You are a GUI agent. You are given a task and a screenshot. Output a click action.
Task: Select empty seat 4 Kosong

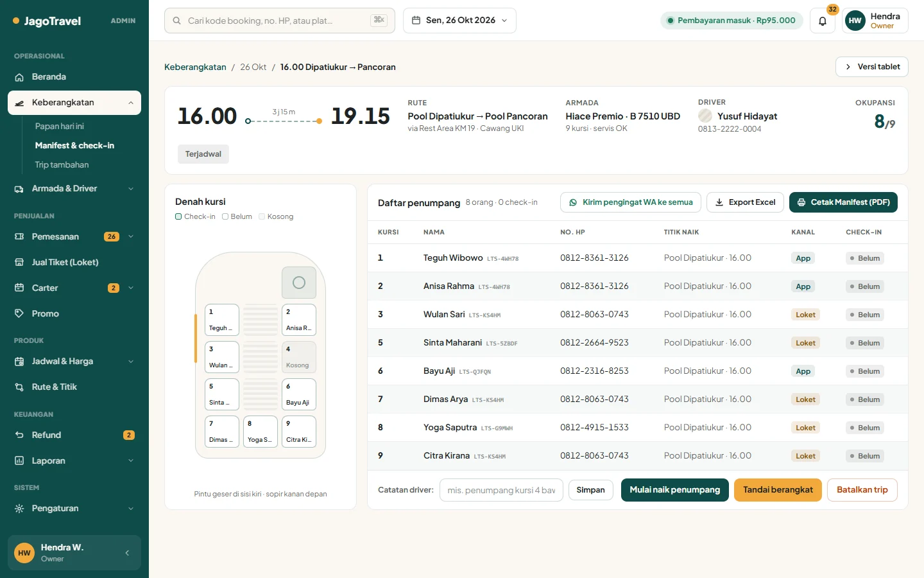click(299, 357)
